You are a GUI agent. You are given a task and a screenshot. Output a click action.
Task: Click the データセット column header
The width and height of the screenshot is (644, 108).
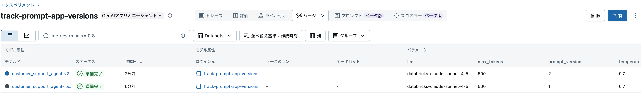pyautogui.click(x=348, y=61)
